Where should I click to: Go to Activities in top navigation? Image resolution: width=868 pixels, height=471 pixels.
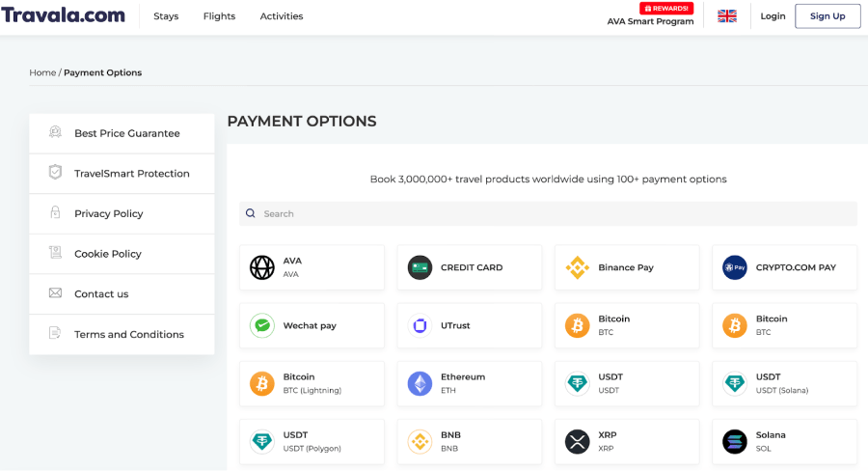point(282,16)
